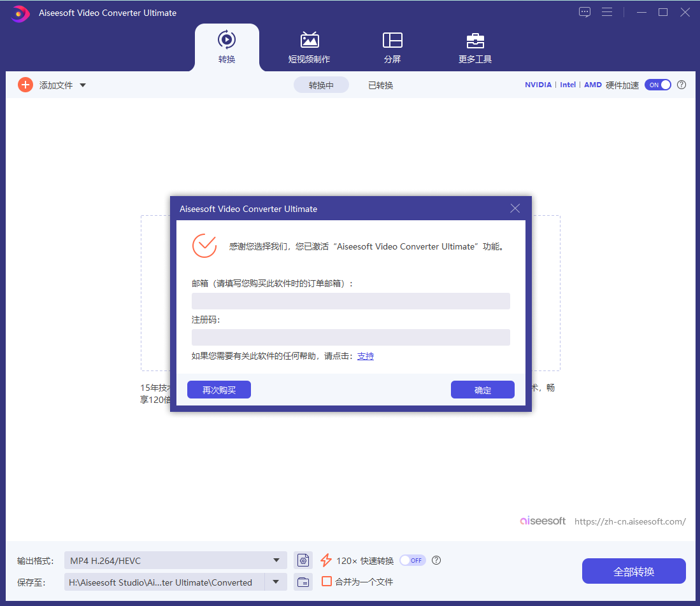Image resolution: width=700 pixels, height=606 pixels.
Task: Open the save path dropdown arrow
Action: (276, 582)
